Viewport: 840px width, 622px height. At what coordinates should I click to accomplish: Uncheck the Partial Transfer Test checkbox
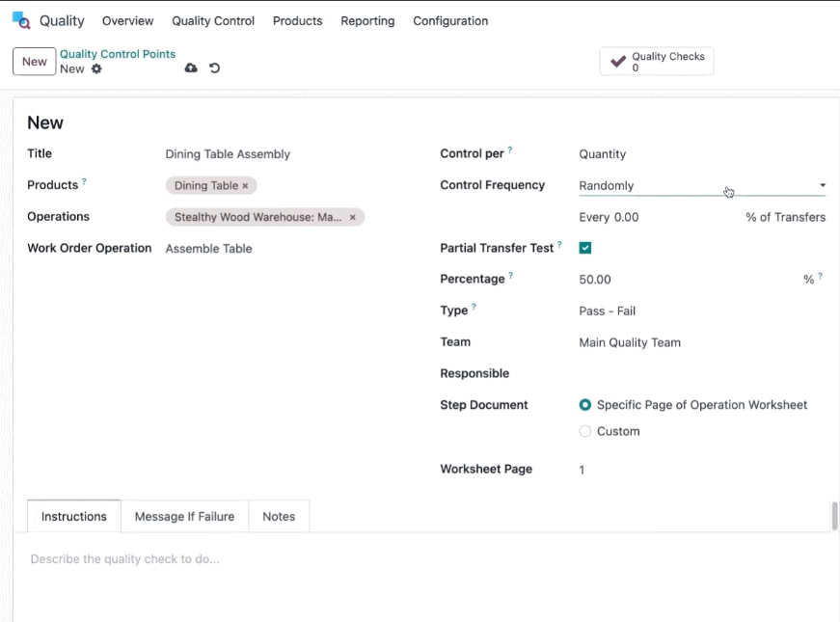pyautogui.click(x=585, y=248)
